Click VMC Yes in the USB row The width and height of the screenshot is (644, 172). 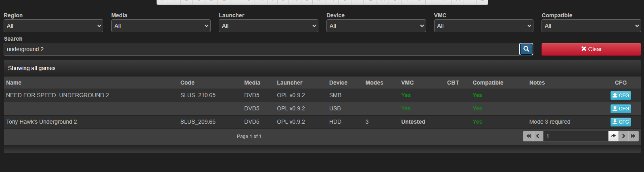pyautogui.click(x=406, y=109)
